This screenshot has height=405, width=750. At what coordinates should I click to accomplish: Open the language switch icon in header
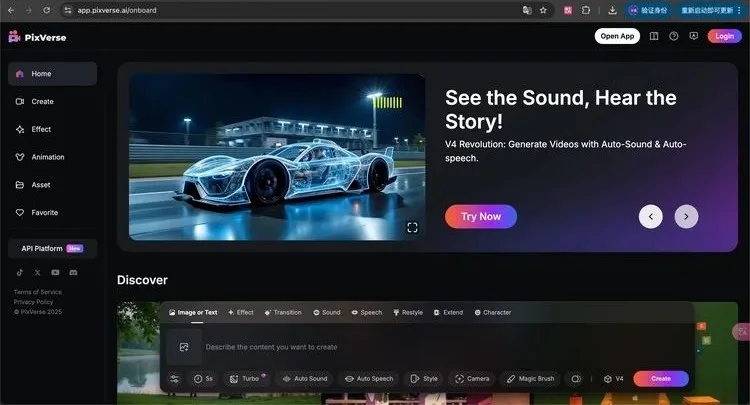(694, 36)
